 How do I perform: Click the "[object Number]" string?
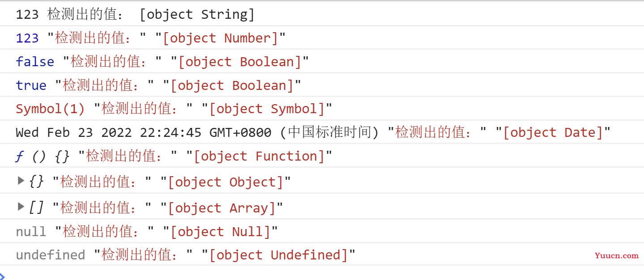(220, 38)
